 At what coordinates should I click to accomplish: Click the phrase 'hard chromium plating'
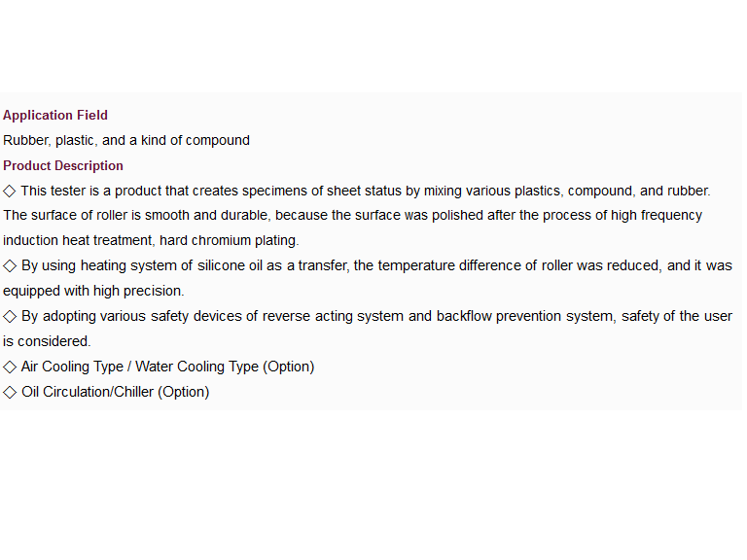point(228,240)
